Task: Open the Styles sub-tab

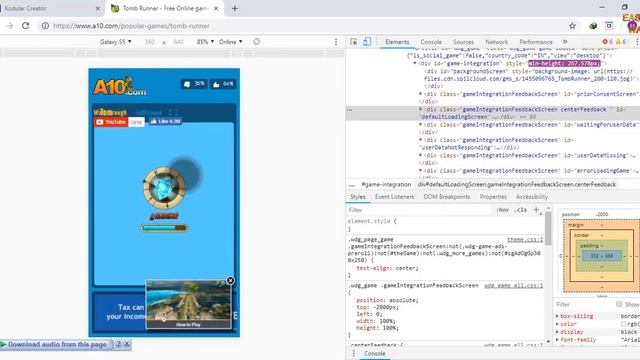Action: (358, 197)
